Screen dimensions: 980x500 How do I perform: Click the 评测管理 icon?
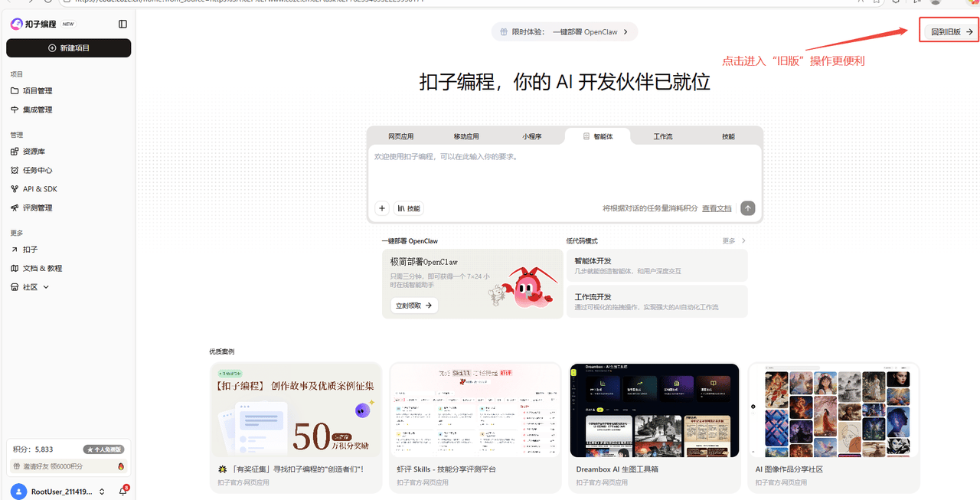[x=15, y=208]
